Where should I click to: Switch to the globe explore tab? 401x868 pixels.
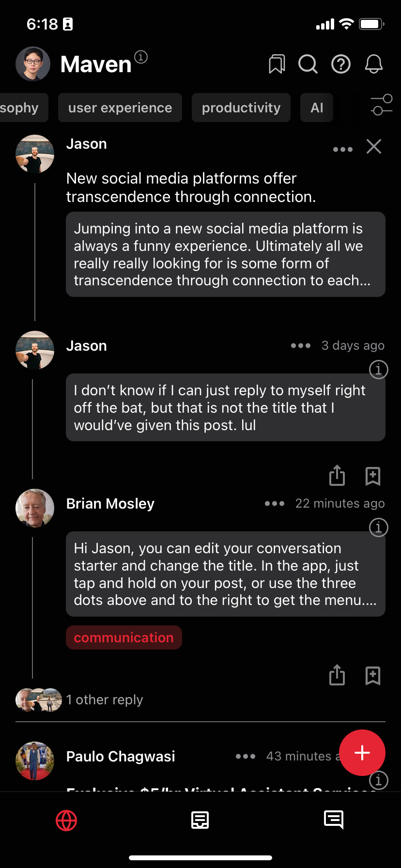[x=66, y=821]
